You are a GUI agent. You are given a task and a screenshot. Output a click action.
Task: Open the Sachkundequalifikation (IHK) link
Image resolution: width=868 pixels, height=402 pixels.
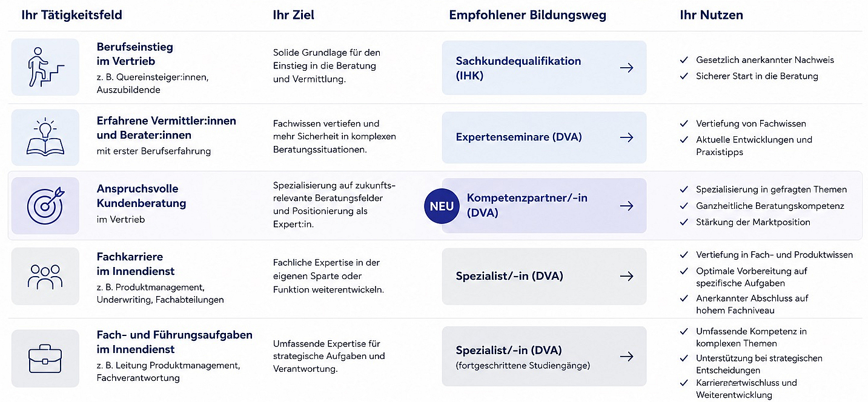point(544,68)
